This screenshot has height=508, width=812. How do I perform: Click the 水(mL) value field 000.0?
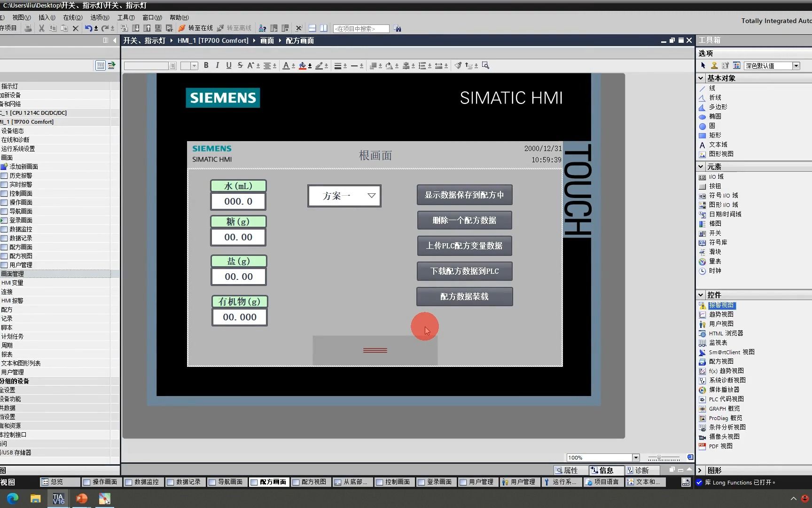click(x=238, y=201)
